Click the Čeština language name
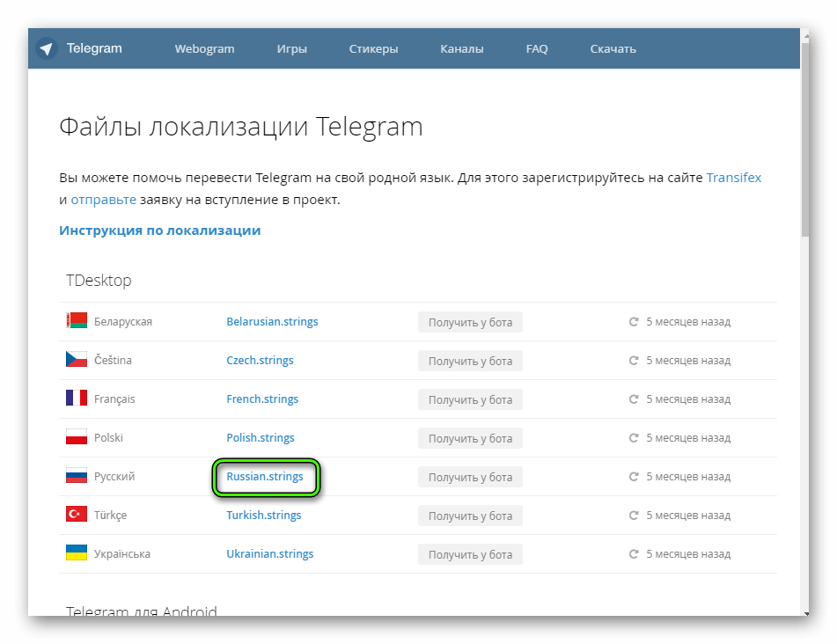The width and height of the screenshot is (837, 644). (x=113, y=360)
